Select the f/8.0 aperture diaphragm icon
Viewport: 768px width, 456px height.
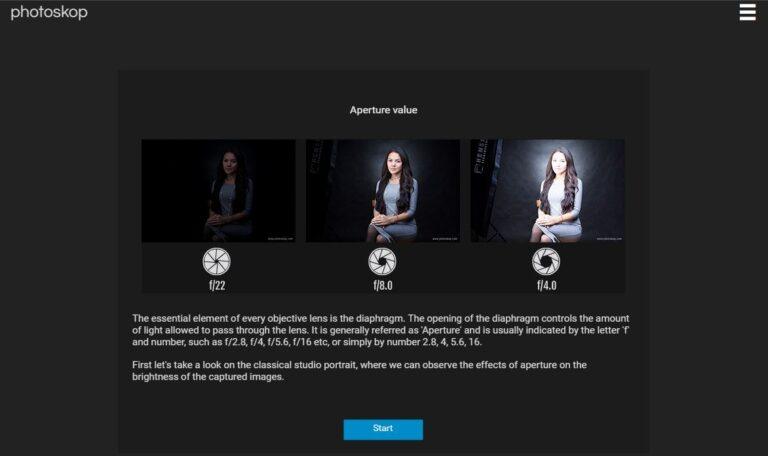(382, 261)
